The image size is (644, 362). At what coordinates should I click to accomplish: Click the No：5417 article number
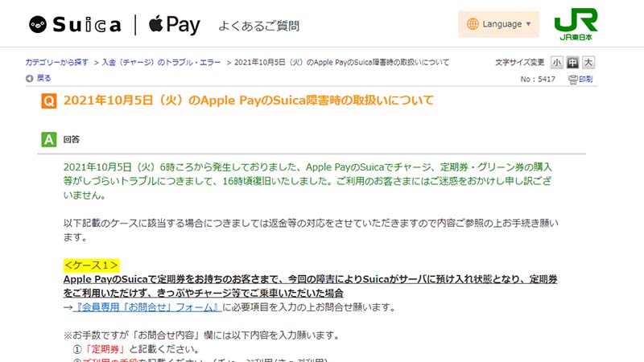coord(538,79)
